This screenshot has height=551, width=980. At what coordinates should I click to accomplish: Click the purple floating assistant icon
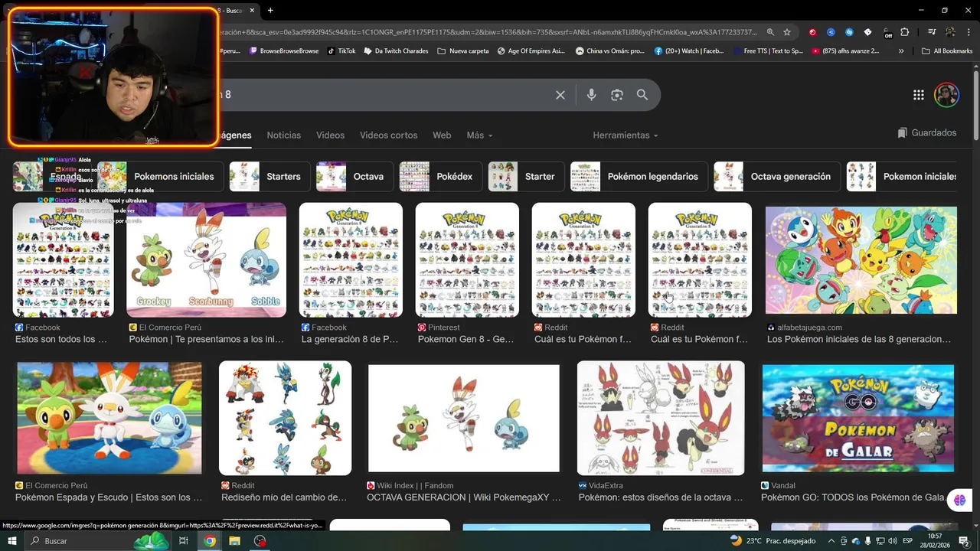click(959, 500)
